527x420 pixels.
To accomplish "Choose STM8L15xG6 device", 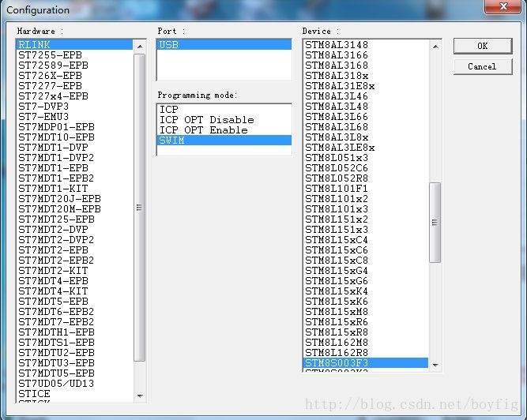I will pos(366,281).
